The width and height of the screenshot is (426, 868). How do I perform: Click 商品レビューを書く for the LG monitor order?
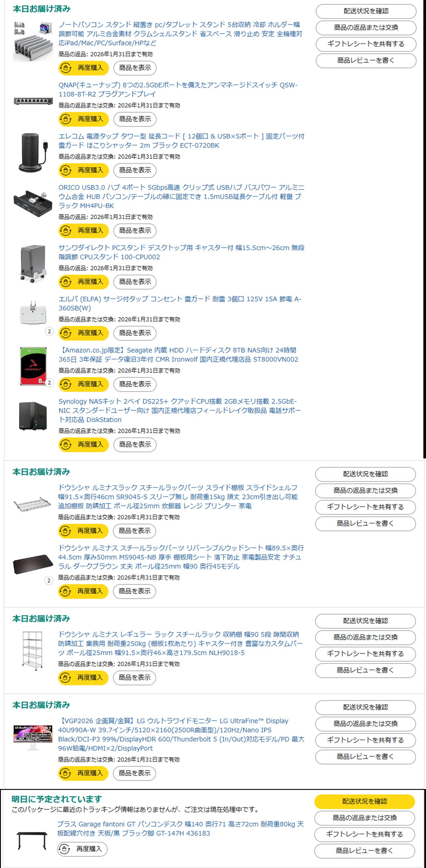(365, 757)
